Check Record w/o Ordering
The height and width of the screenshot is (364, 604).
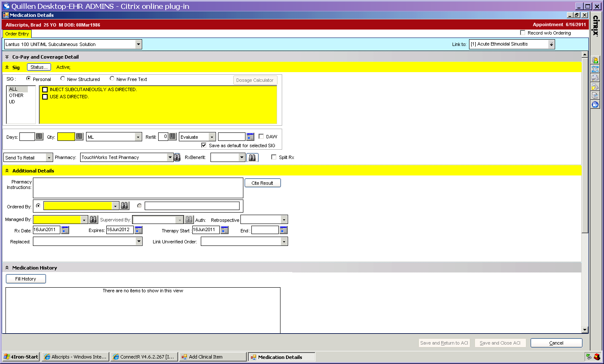coord(523,32)
